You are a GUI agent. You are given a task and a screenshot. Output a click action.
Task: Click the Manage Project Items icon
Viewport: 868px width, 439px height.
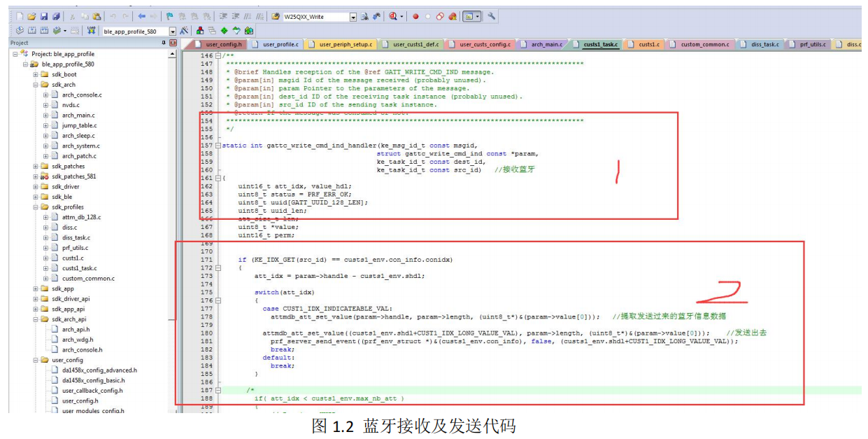tap(200, 31)
